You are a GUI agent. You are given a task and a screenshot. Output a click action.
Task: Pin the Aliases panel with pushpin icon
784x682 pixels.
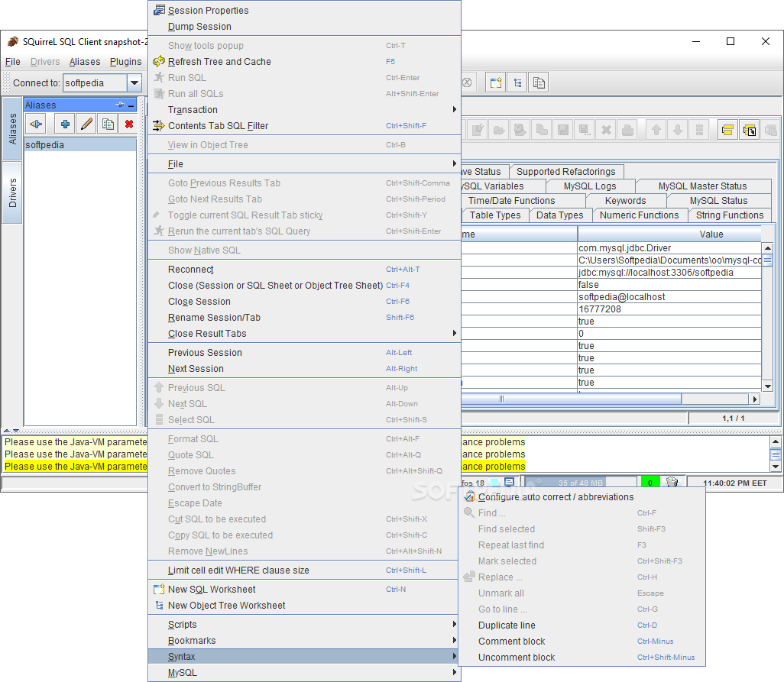[120, 105]
